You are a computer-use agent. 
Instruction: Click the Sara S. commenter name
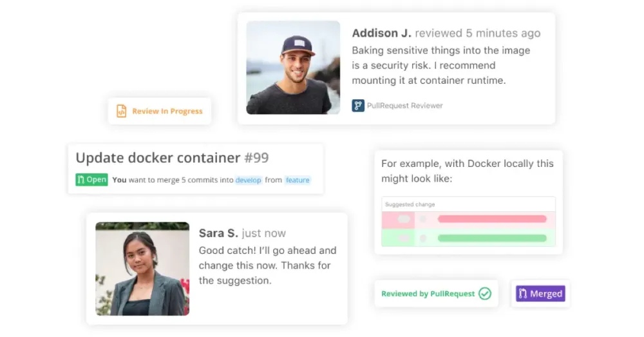tap(218, 233)
